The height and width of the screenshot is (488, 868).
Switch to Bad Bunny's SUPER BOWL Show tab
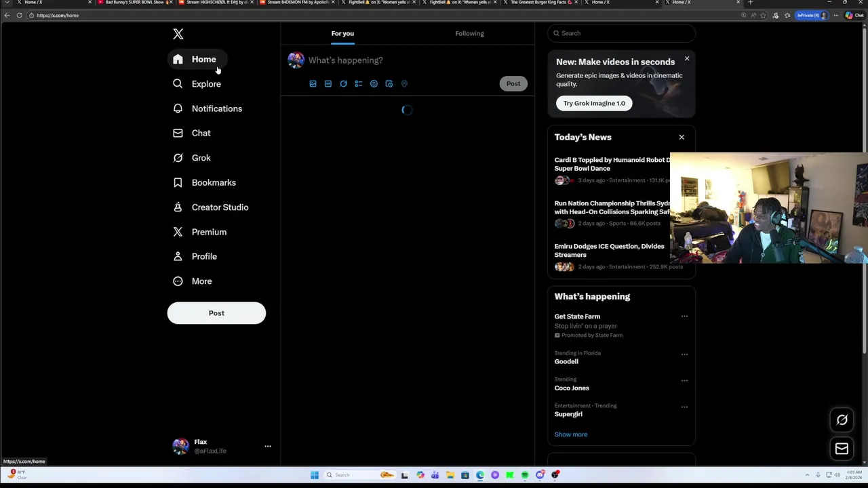click(x=136, y=3)
